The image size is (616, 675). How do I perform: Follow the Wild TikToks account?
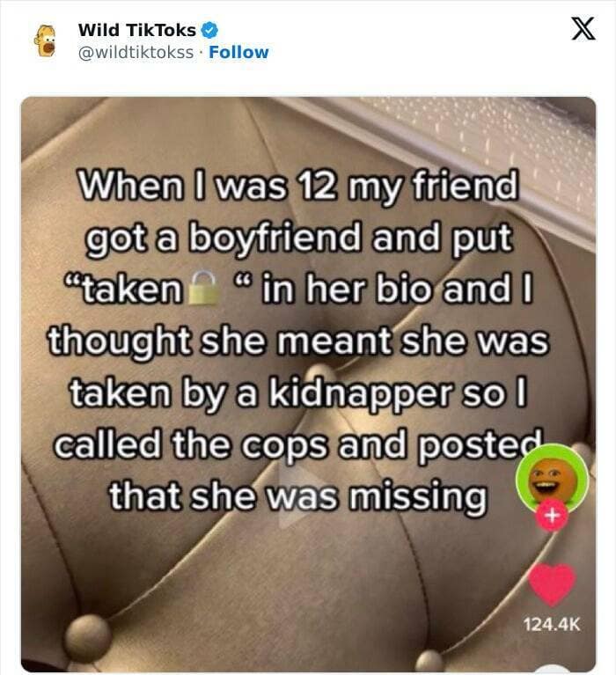(x=238, y=53)
